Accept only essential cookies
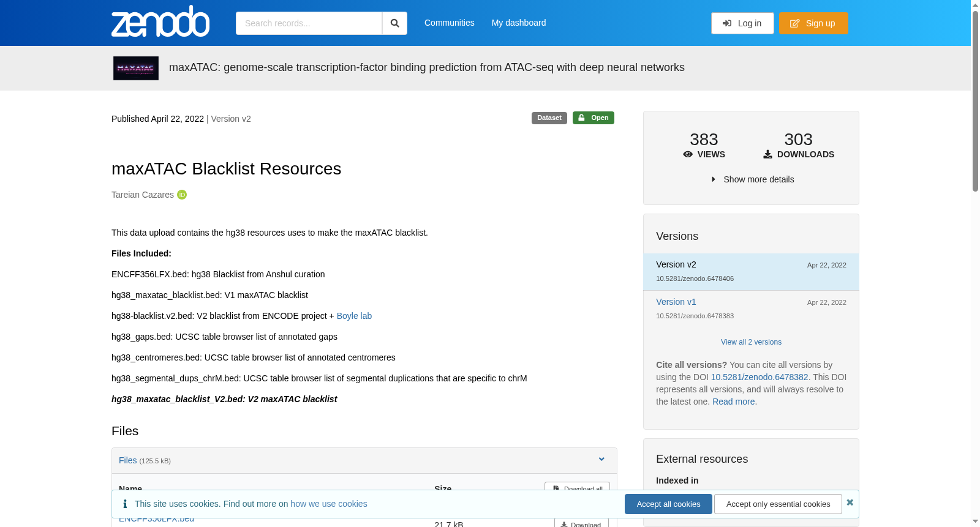The height and width of the screenshot is (527, 980). pyautogui.click(x=778, y=504)
